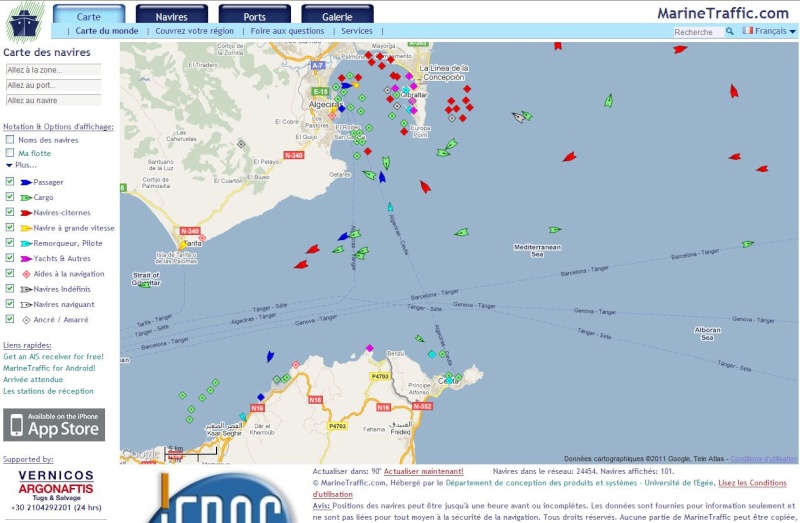Click the anchored diamond marker near Los Caheruelas
Image resolution: width=800 pixels, height=523 pixels.
pyautogui.click(x=241, y=144)
